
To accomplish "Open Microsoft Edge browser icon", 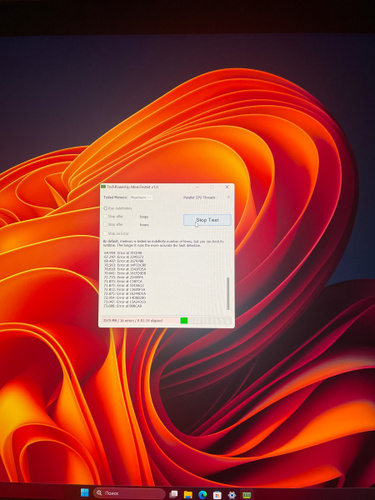I will [x=203, y=494].
